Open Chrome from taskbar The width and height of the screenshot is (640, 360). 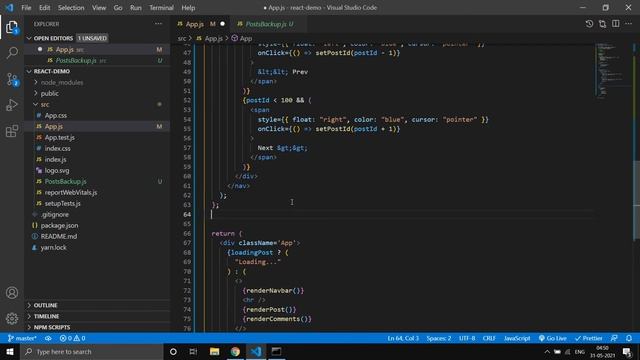[235, 351]
